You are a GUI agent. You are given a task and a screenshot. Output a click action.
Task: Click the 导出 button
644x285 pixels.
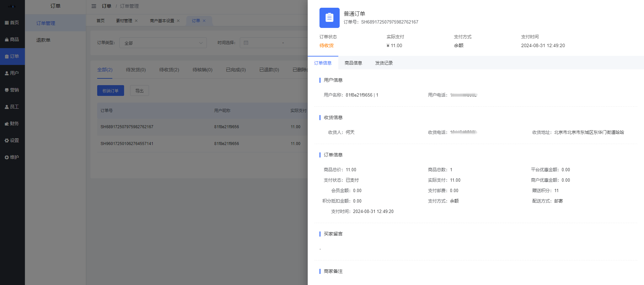point(140,91)
